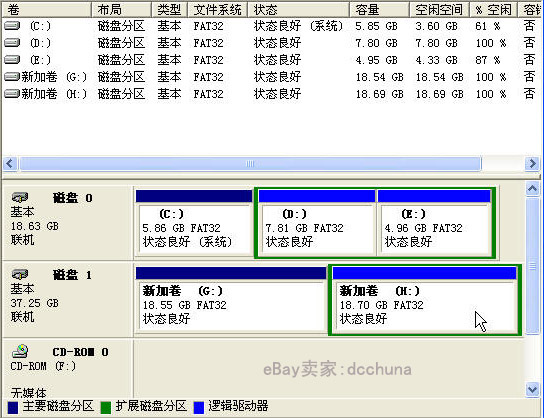Click the 61 % free cell
Screen dimensions: 544x418
click(487, 26)
